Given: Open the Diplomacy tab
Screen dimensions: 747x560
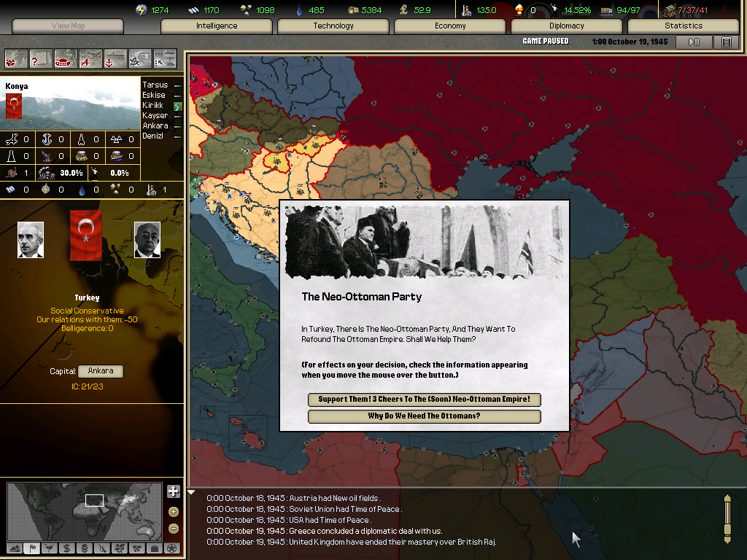Looking at the screenshot, I should pos(566,26).
